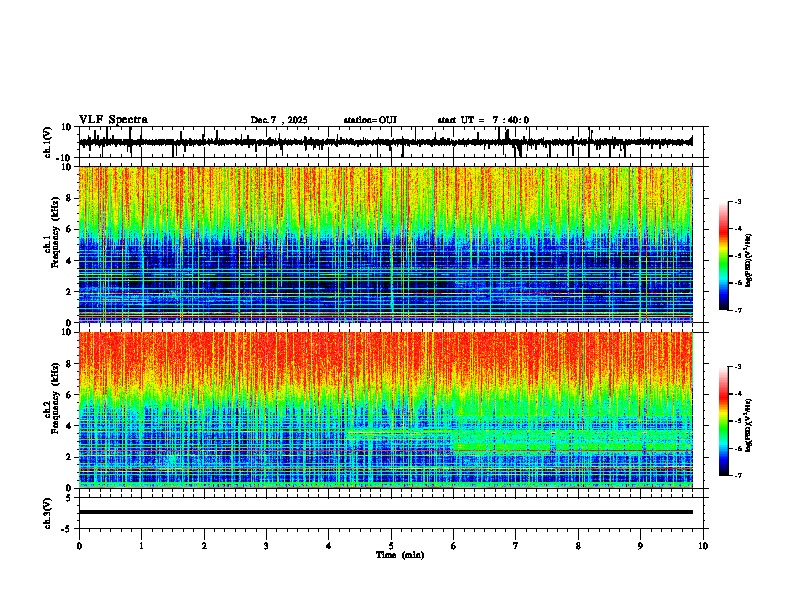Viewport: 792px width, 612px height.
Task: Click time axis tick label '4'
Action: point(329,546)
